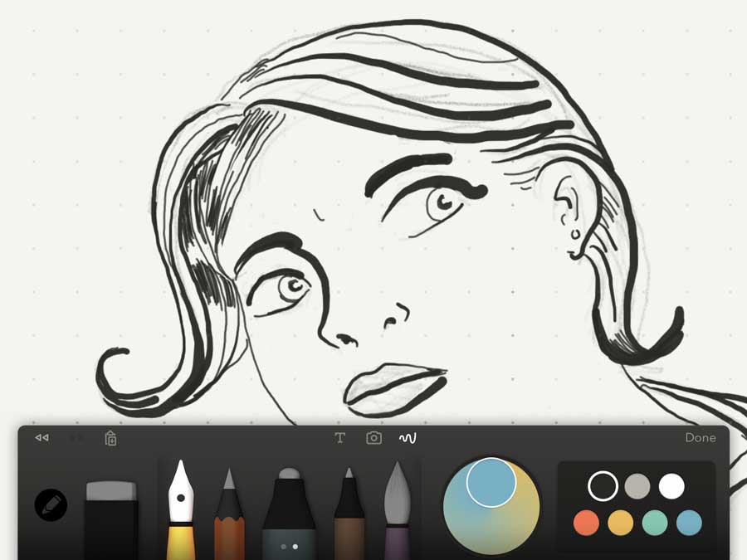Select the gray color swatch
The width and height of the screenshot is (747, 560).
(x=637, y=487)
